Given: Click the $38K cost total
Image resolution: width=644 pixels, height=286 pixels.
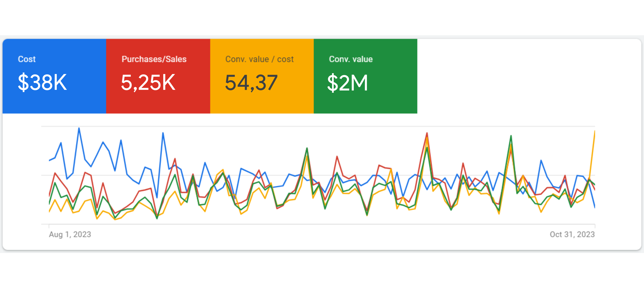Looking at the screenshot, I should point(42,82).
